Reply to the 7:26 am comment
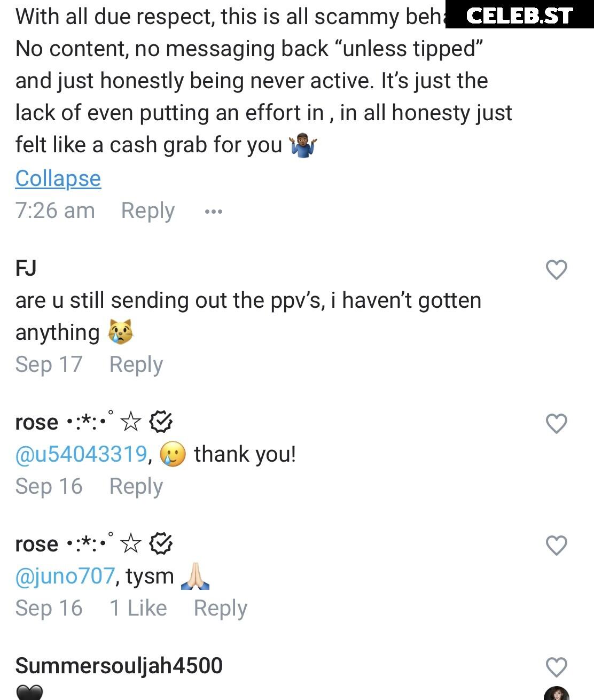This screenshot has width=594, height=700. click(x=147, y=211)
